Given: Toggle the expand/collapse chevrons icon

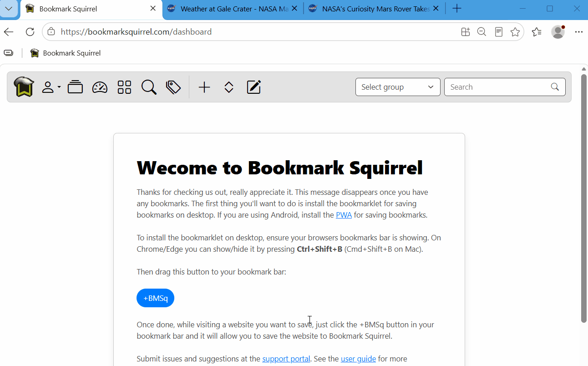Looking at the screenshot, I should pyautogui.click(x=229, y=87).
